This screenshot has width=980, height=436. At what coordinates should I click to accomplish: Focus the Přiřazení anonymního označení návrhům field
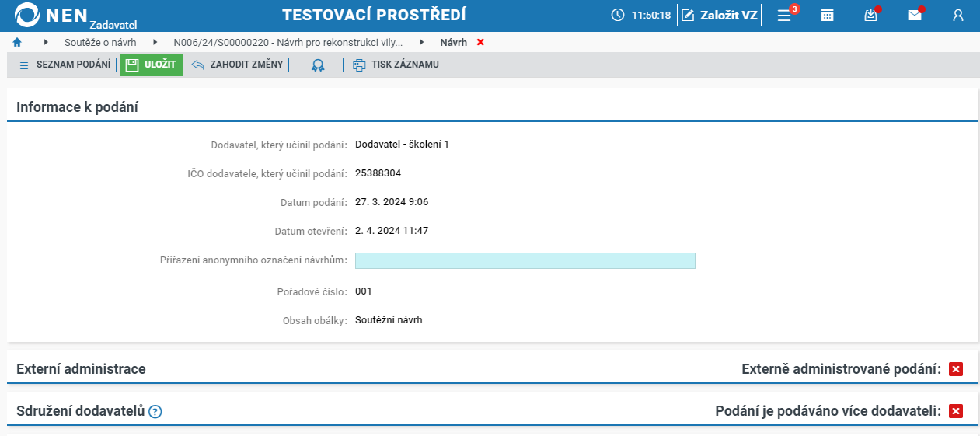525,260
